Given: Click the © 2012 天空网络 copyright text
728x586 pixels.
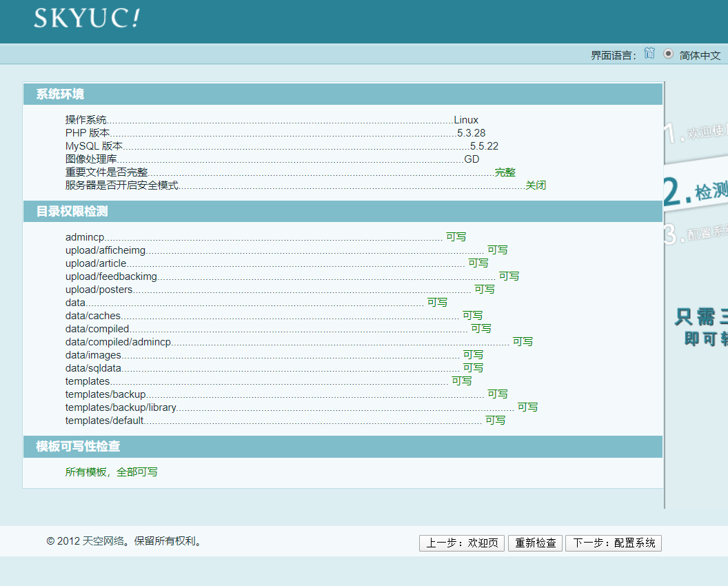Looking at the screenshot, I should click(125, 541).
